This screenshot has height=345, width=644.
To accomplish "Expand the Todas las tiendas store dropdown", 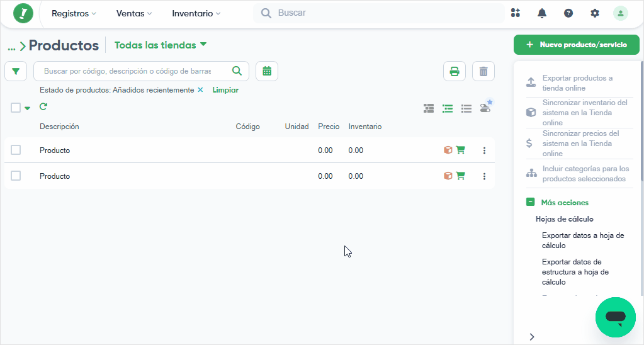I will pos(161,45).
